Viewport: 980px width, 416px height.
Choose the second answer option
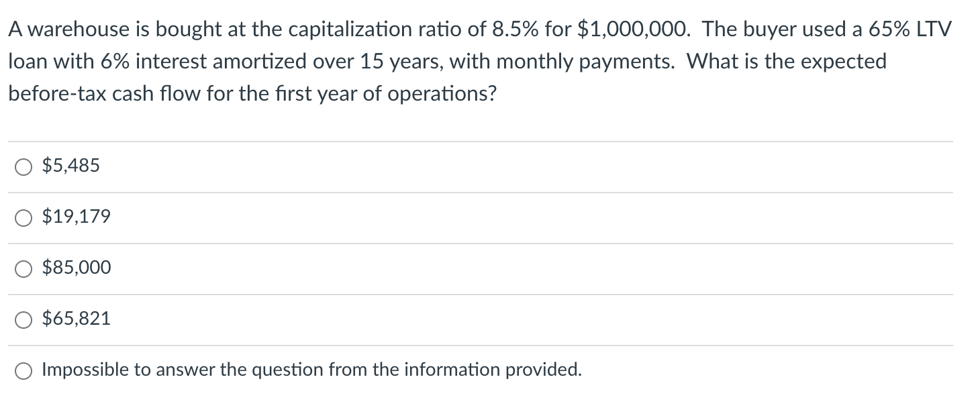(x=23, y=217)
